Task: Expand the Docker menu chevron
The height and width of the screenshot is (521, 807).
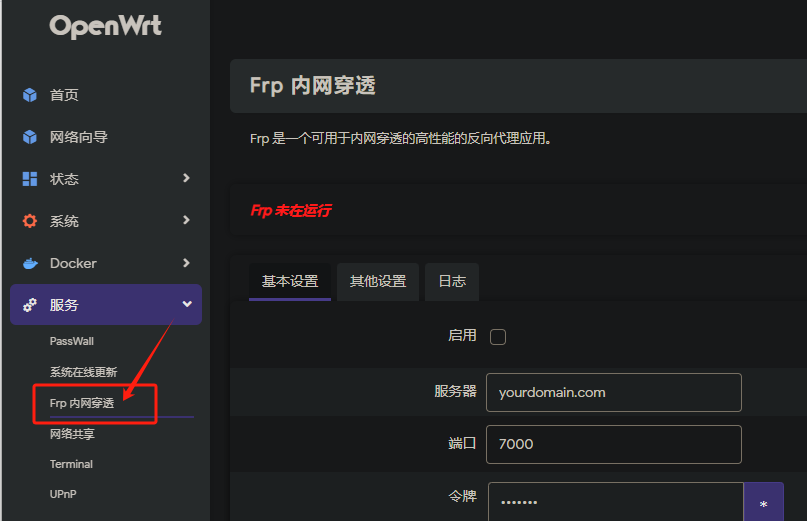Action: tap(186, 263)
